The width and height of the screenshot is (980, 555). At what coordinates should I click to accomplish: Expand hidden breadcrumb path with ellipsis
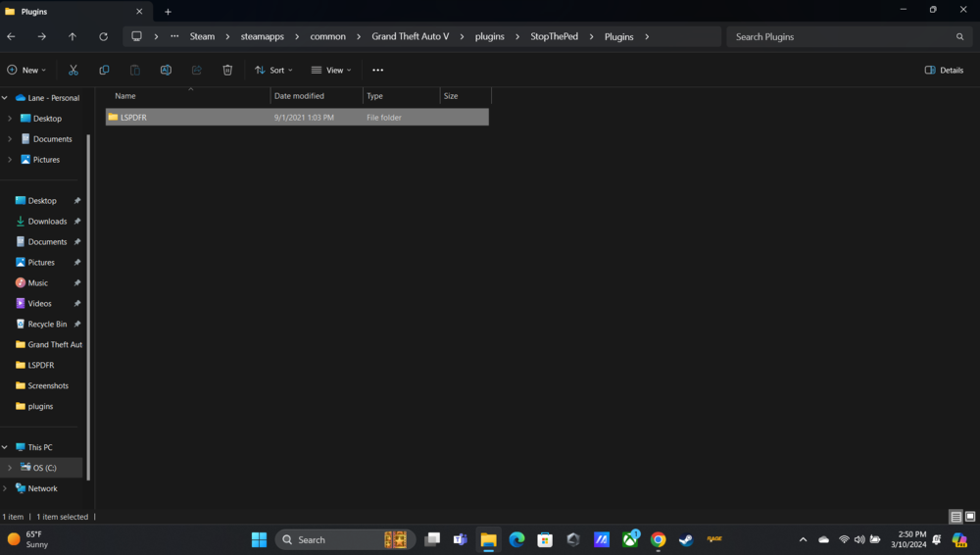(174, 36)
